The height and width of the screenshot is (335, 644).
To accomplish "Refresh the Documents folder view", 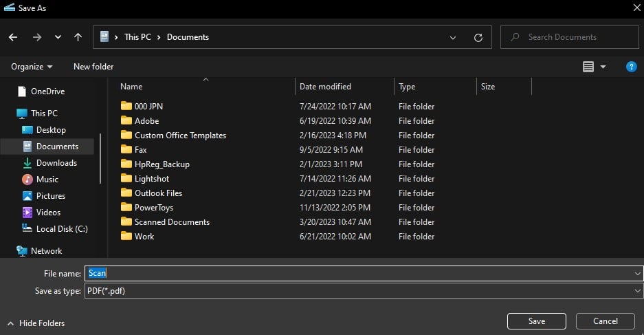I will (x=478, y=37).
